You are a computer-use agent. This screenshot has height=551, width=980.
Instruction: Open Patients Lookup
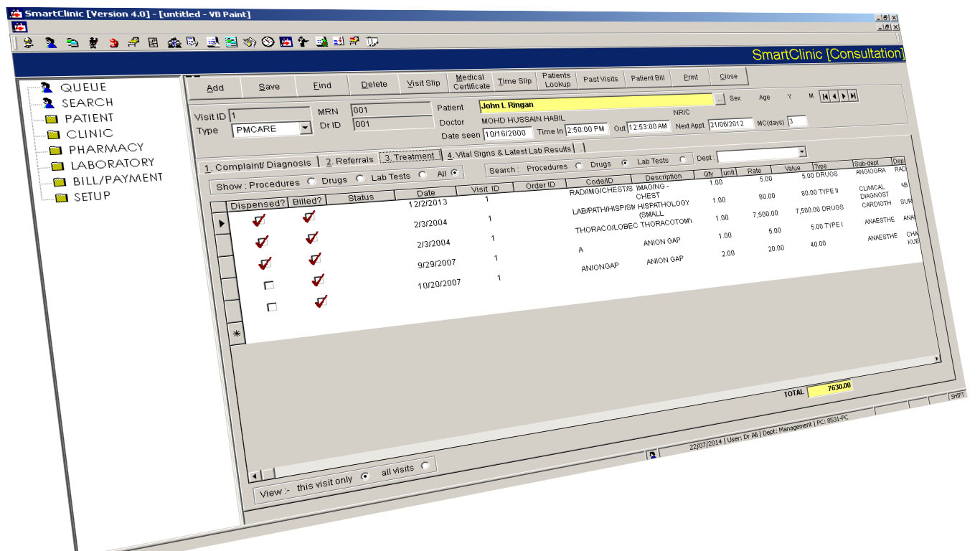pos(557,80)
